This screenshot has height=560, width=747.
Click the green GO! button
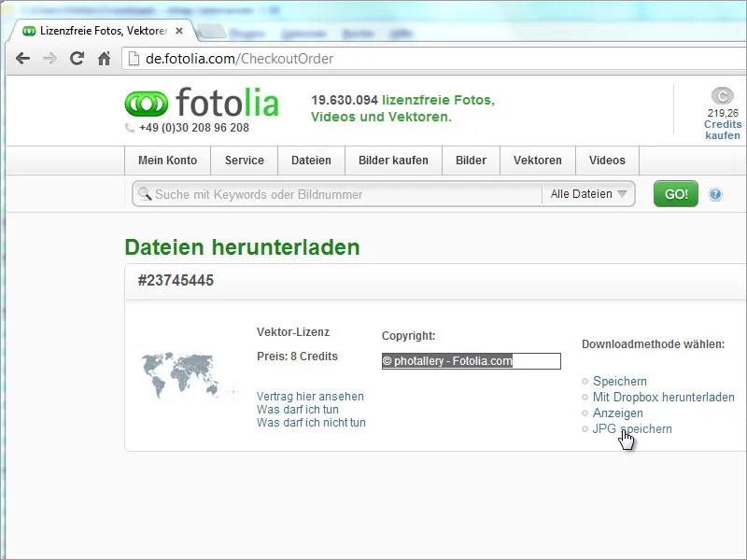676,194
